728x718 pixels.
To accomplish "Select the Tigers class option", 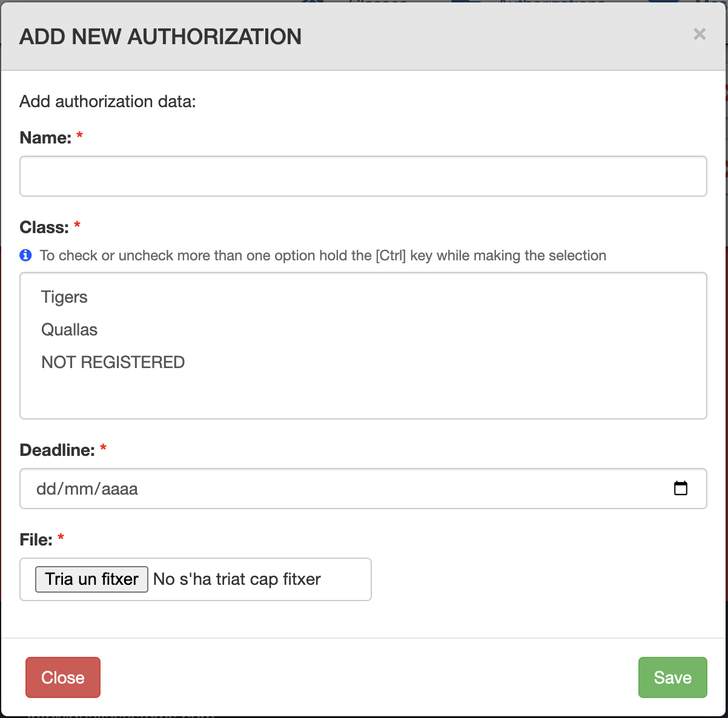I will tap(64, 297).
